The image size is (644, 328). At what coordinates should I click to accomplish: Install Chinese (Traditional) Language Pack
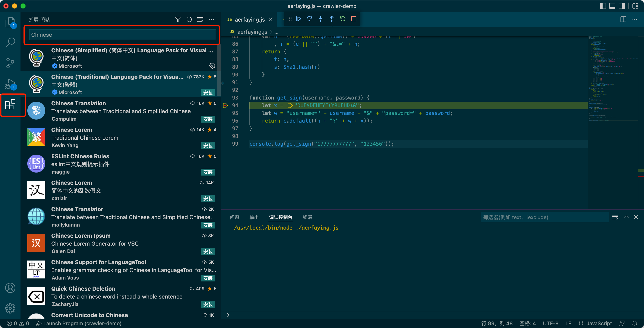point(208,93)
